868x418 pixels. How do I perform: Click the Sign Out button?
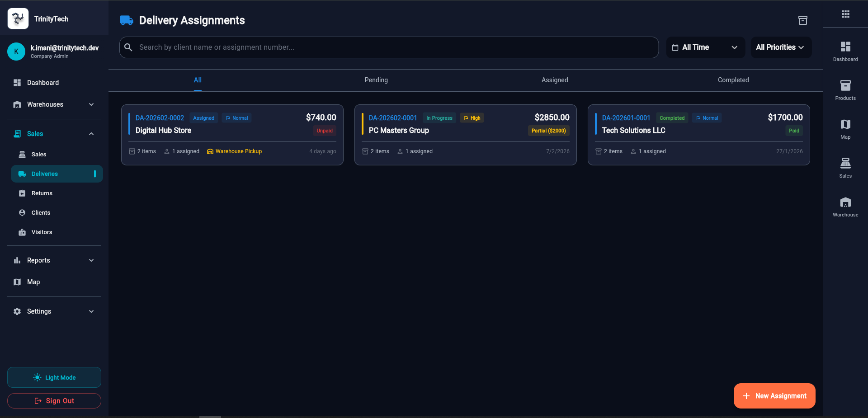[54, 401]
